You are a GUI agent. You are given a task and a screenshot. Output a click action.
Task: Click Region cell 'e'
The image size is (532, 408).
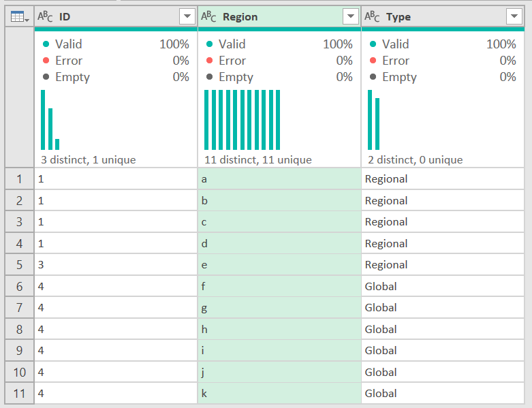(x=279, y=264)
